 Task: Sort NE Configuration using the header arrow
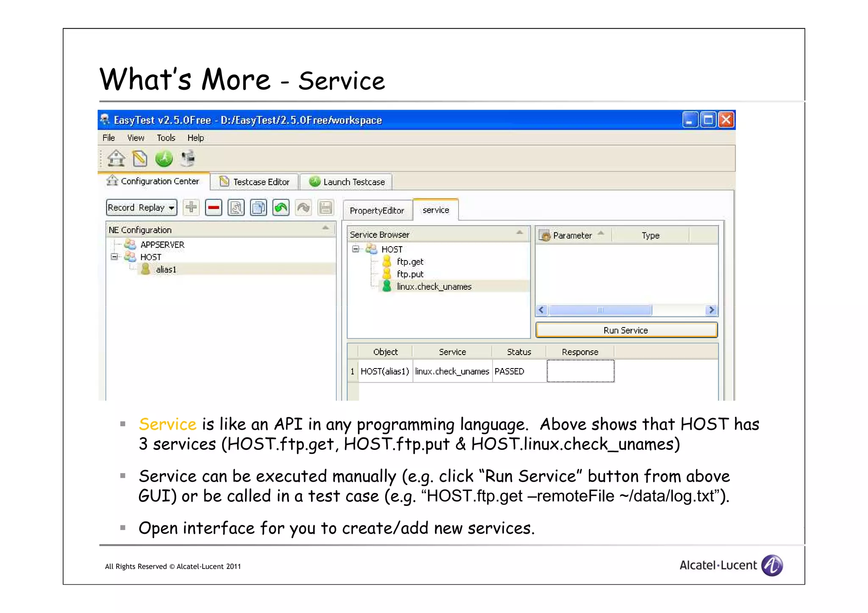(325, 228)
